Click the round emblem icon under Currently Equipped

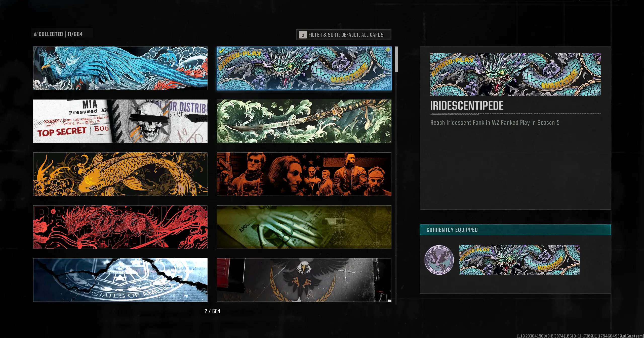(439, 260)
